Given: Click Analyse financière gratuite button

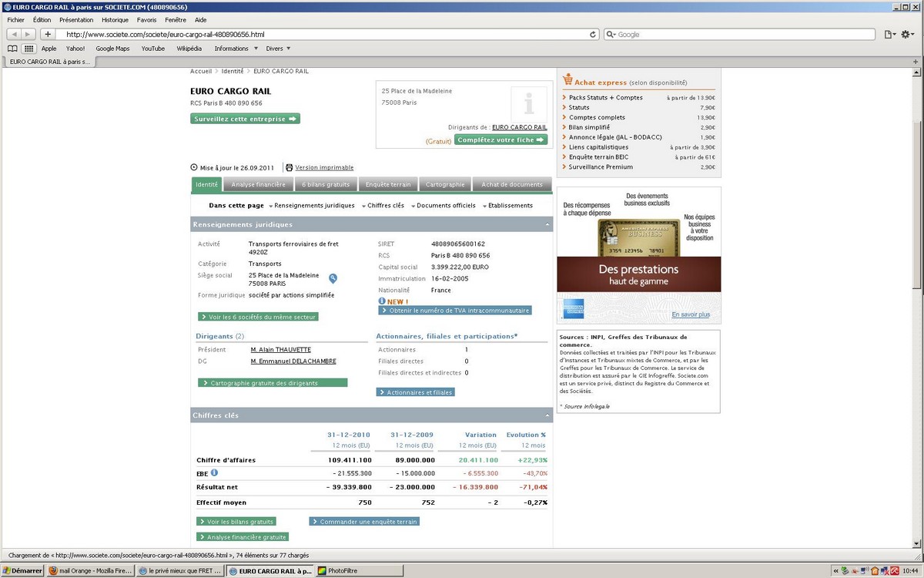Looking at the screenshot, I should tap(243, 537).
